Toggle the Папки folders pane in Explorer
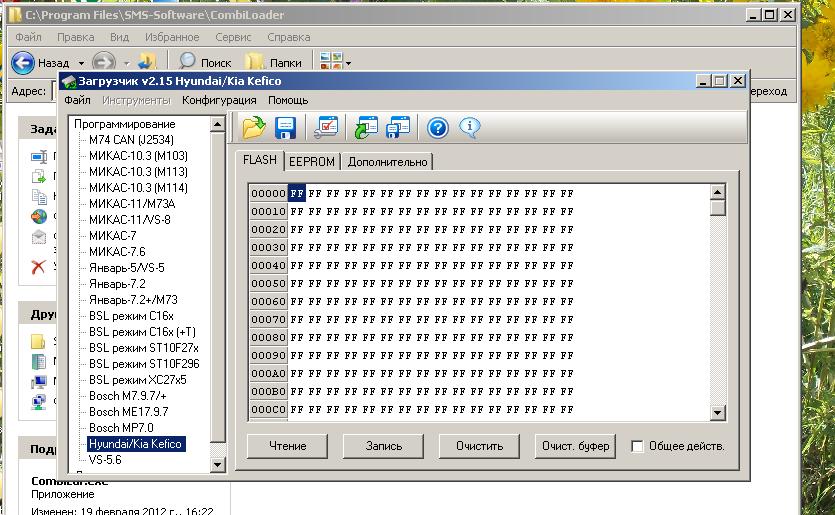Image resolution: width=835 pixels, height=515 pixels. [274, 62]
